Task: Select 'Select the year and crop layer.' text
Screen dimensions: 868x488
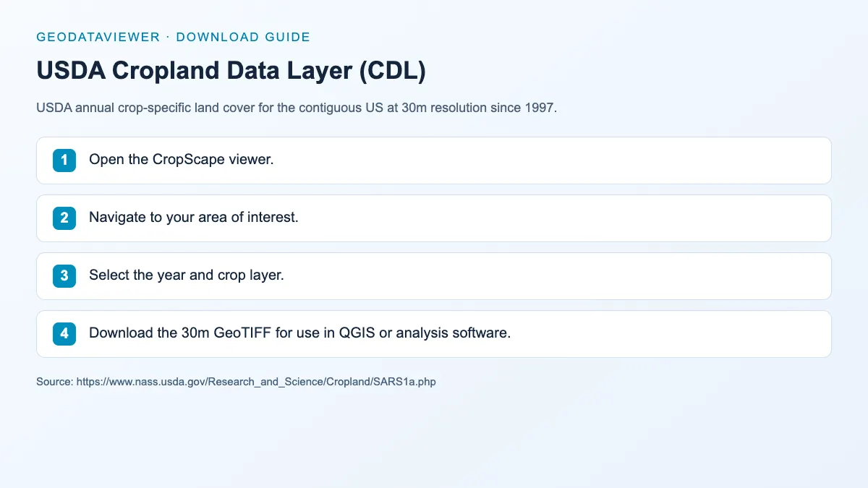Action: pos(187,275)
